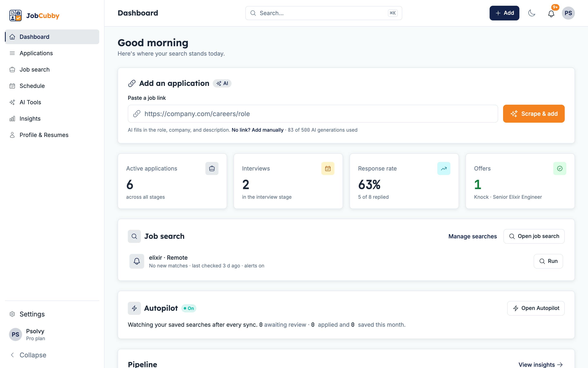Click the Applications list icon
The width and height of the screenshot is (588, 368).
point(12,53)
